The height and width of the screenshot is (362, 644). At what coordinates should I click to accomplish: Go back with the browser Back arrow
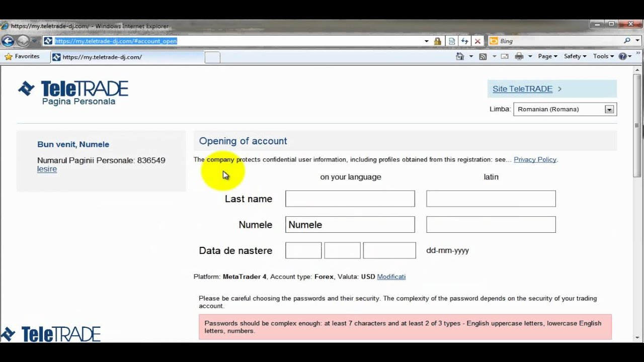[8, 41]
